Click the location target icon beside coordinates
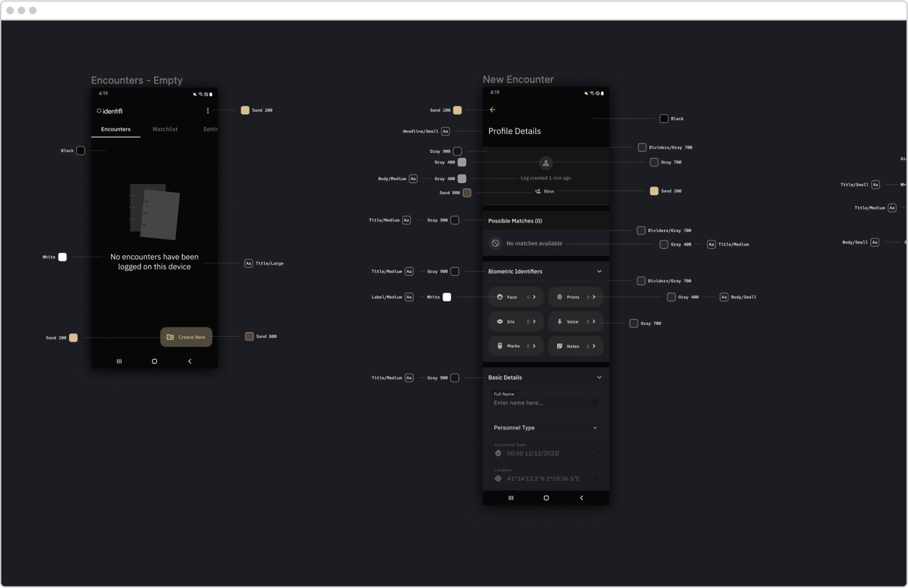 pos(498,479)
